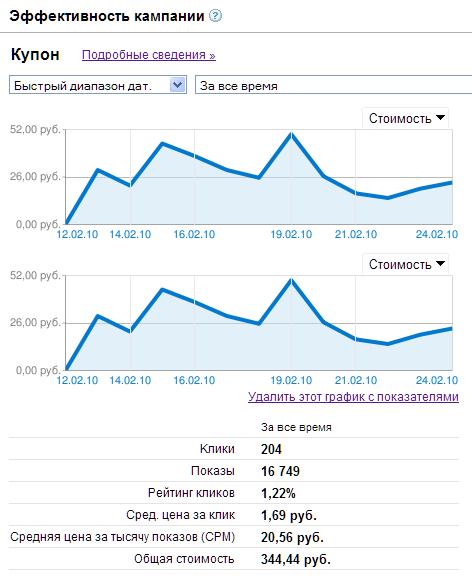The height and width of the screenshot is (578, 472).
Task: Click the 19.02.10 peak on bottom chart
Action: (x=291, y=281)
